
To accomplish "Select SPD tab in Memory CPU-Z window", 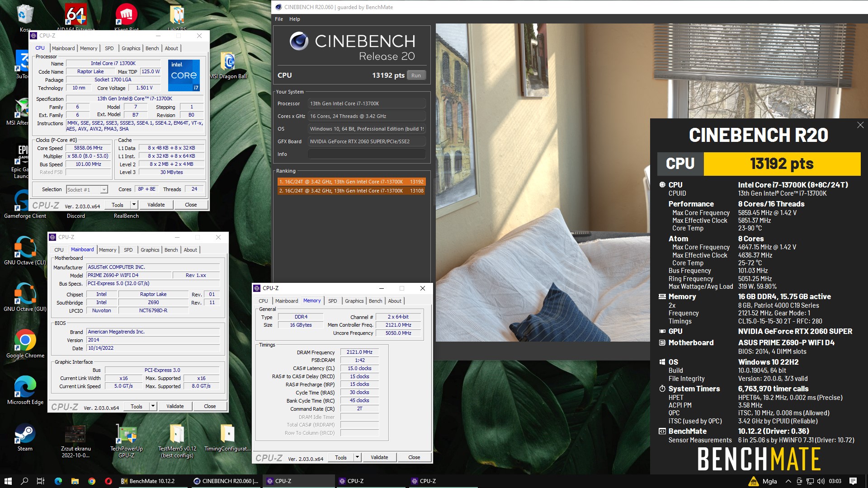I will [333, 301].
